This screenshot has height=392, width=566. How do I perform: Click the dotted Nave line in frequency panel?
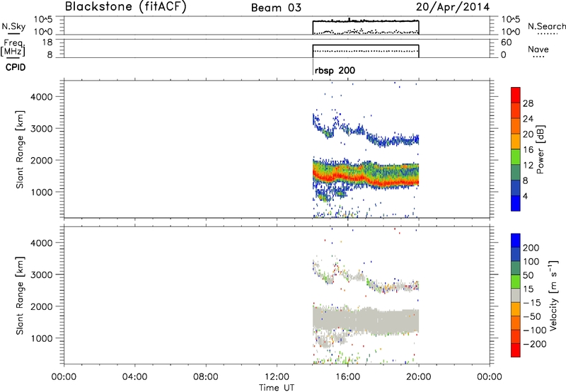pos(366,51)
